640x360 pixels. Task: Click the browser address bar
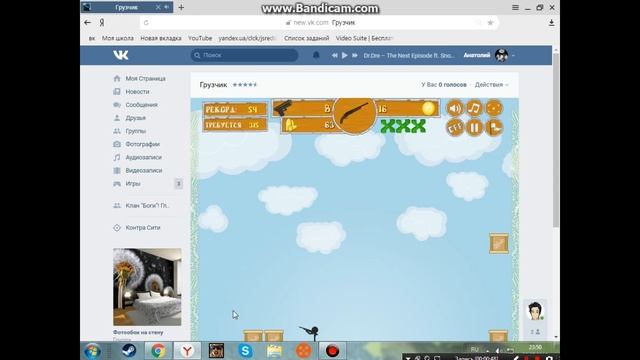pyautogui.click(x=319, y=23)
